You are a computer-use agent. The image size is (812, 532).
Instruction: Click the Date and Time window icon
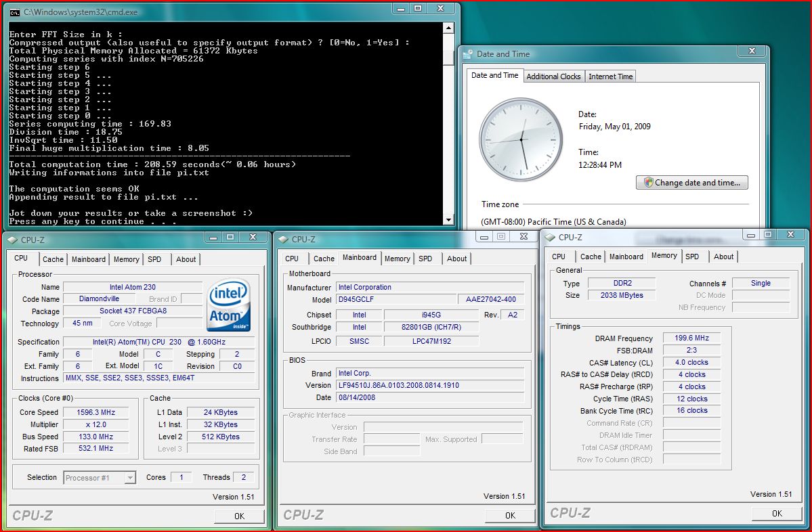[x=468, y=54]
